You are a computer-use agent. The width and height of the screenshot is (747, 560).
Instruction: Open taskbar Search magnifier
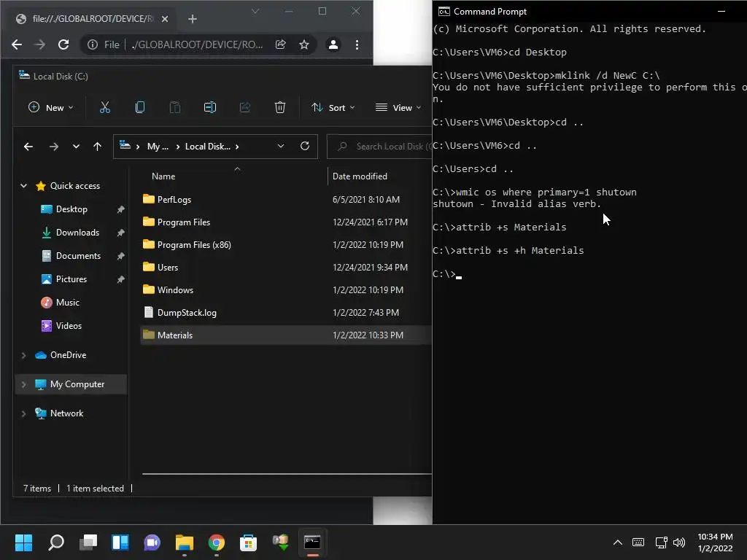coord(56,542)
